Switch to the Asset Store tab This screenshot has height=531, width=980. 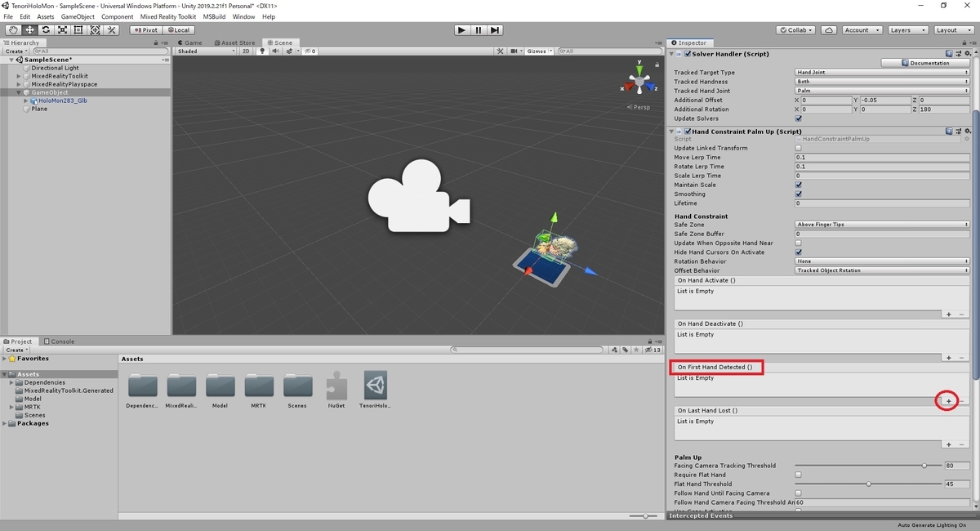(234, 42)
